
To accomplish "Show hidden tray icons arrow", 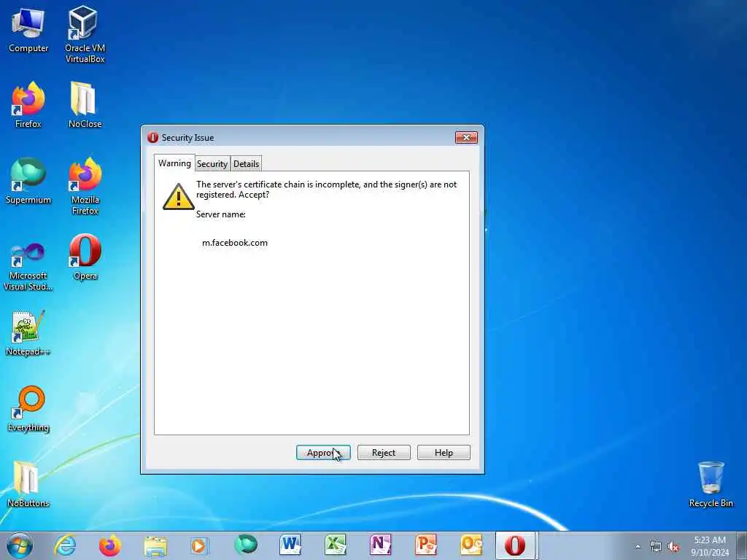I will 638,547.
